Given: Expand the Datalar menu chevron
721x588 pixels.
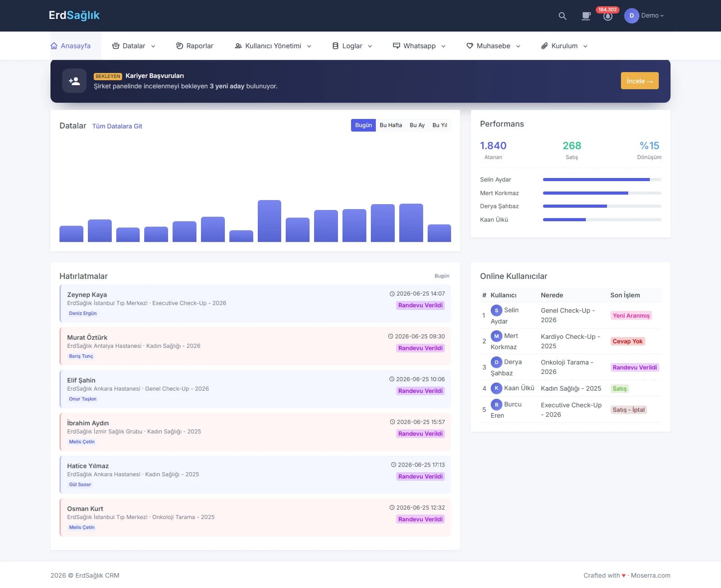Looking at the screenshot, I should click(x=153, y=46).
